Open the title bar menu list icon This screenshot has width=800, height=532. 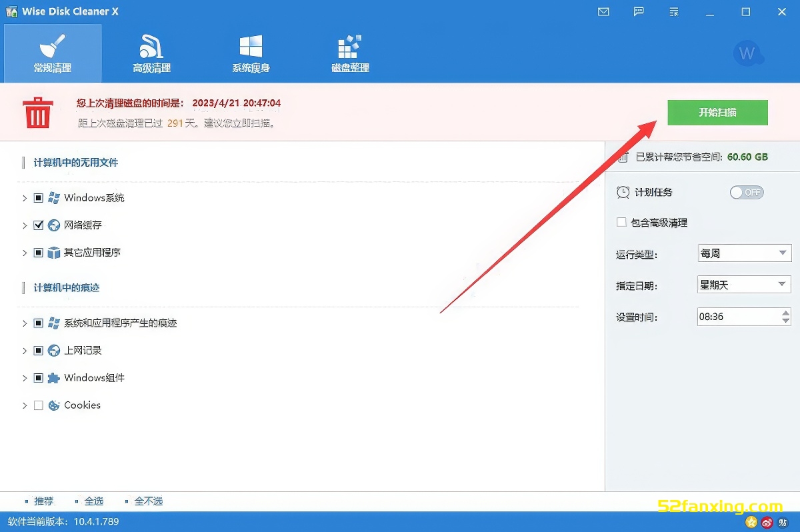click(x=674, y=12)
